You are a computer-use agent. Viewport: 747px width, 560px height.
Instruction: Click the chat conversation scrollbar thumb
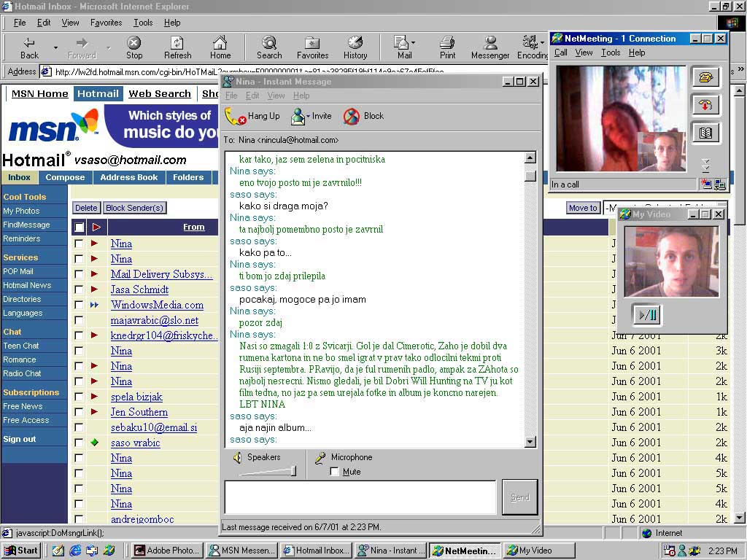(x=530, y=176)
